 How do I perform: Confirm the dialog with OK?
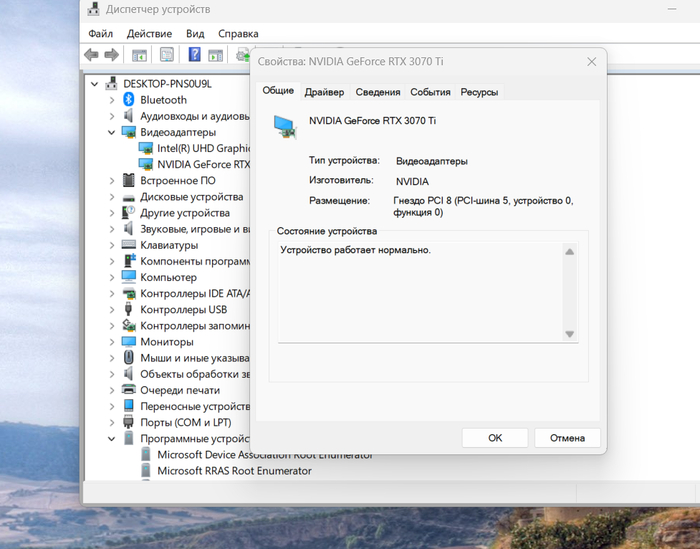pyautogui.click(x=495, y=438)
